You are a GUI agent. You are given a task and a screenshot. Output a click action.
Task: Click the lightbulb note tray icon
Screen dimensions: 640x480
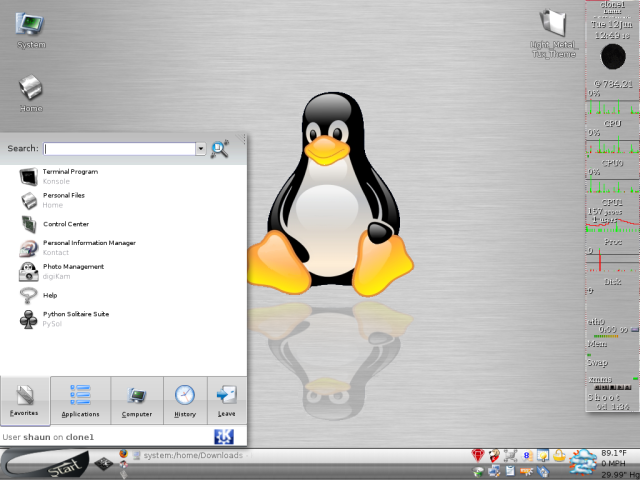coord(543,455)
